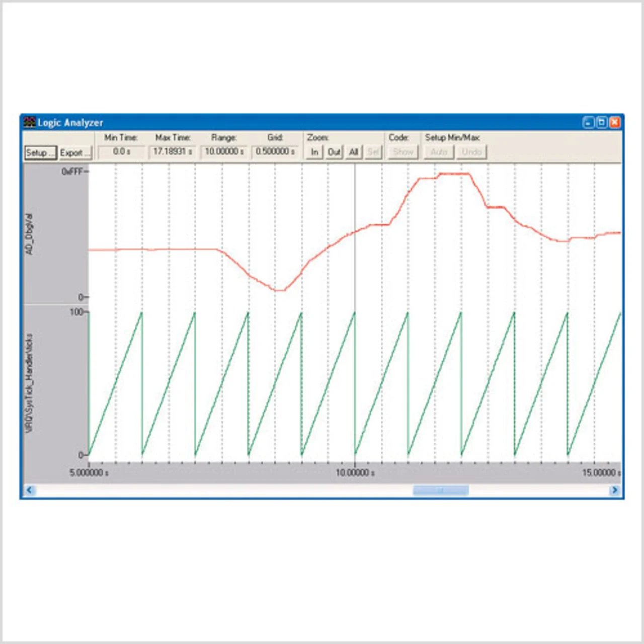Click the Logic Analyzer title bar icon
Image resolution: width=644 pixels, height=644 pixels.
(30, 122)
